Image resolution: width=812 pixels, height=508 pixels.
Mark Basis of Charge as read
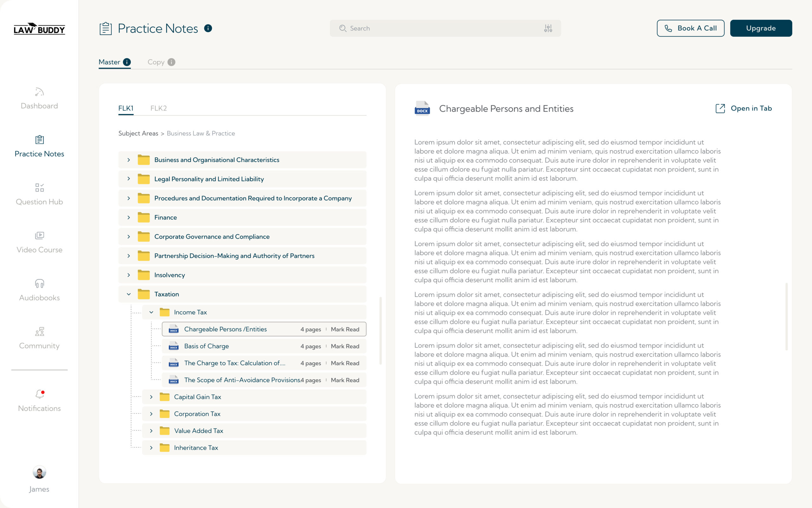tap(345, 346)
